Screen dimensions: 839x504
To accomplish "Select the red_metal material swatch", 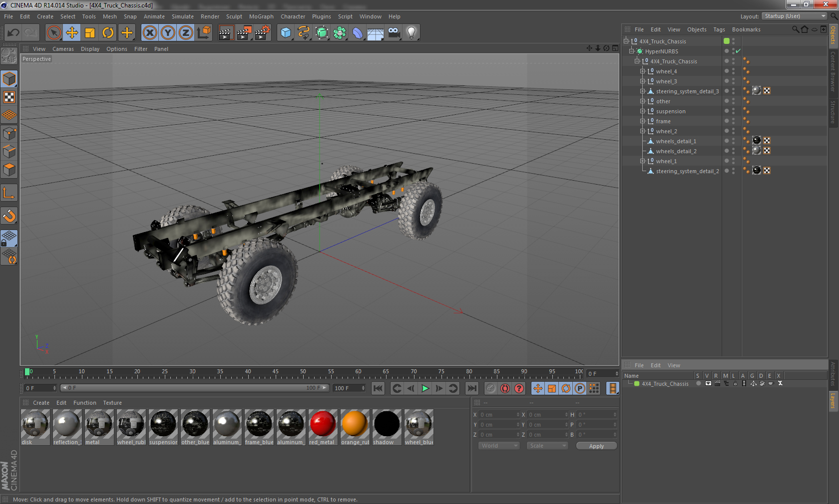I will click(323, 427).
